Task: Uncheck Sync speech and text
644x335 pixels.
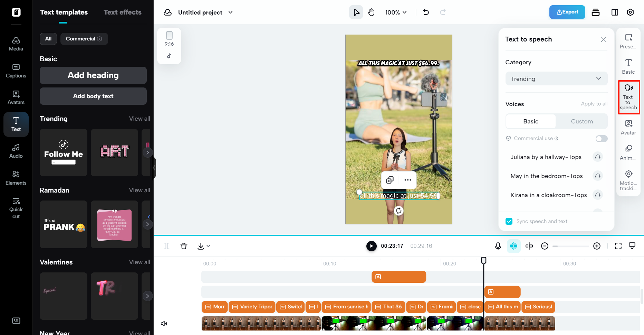Action: pos(509,221)
